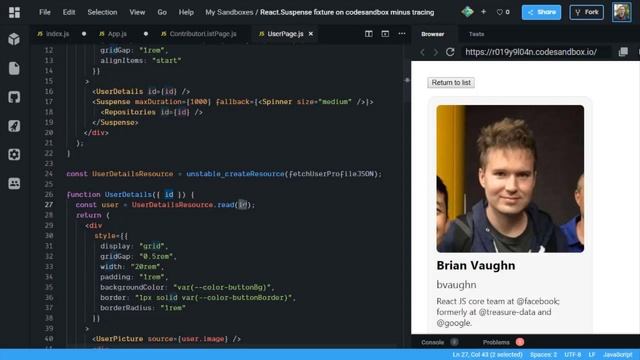
Task: Click unstable_createResource in line 24
Action: [235, 174]
